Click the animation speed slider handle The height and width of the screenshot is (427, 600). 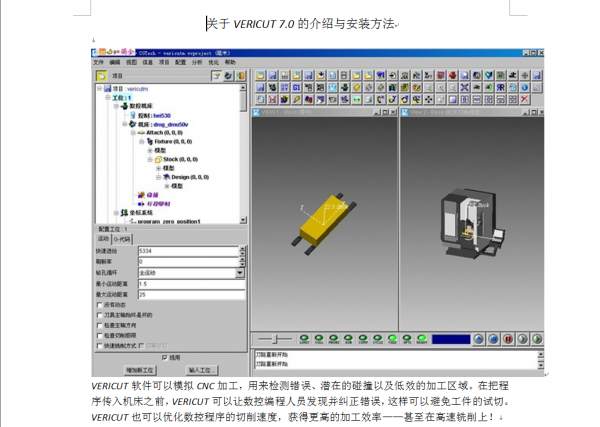coord(275,339)
